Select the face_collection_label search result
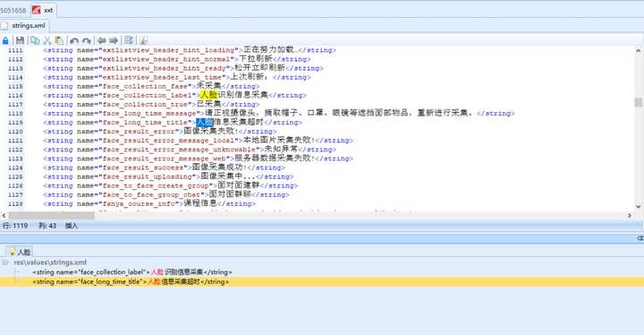 pos(132,272)
